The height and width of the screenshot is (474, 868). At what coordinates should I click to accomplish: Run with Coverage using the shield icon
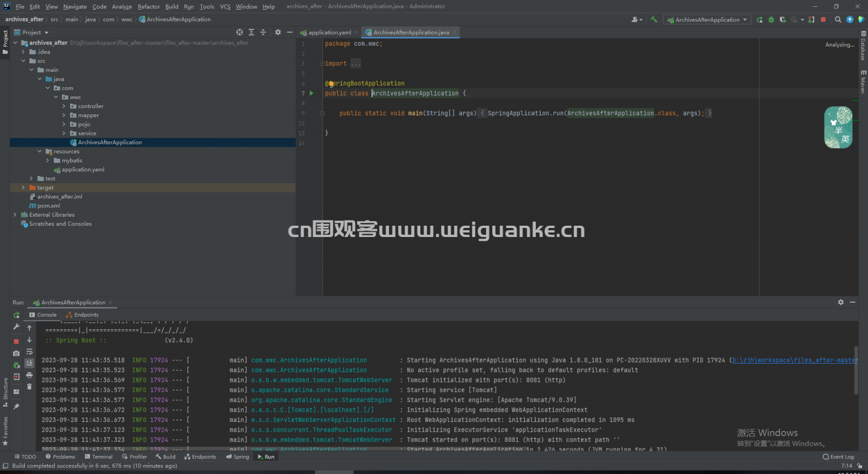click(x=783, y=19)
